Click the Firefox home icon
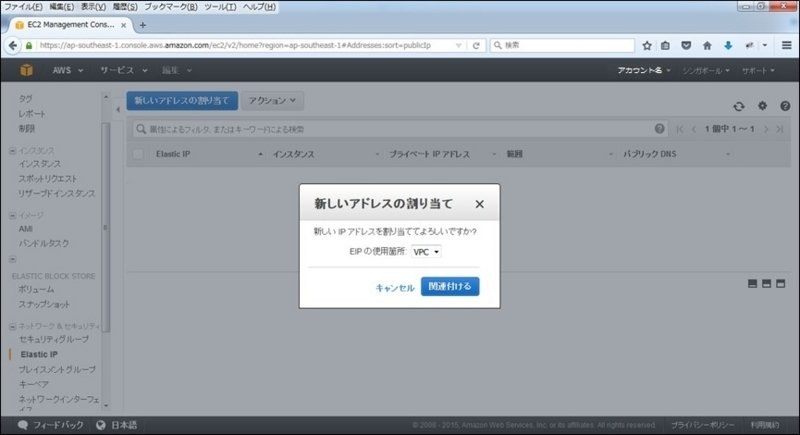Screen dimensions: 800x435 [x=707, y=45]
